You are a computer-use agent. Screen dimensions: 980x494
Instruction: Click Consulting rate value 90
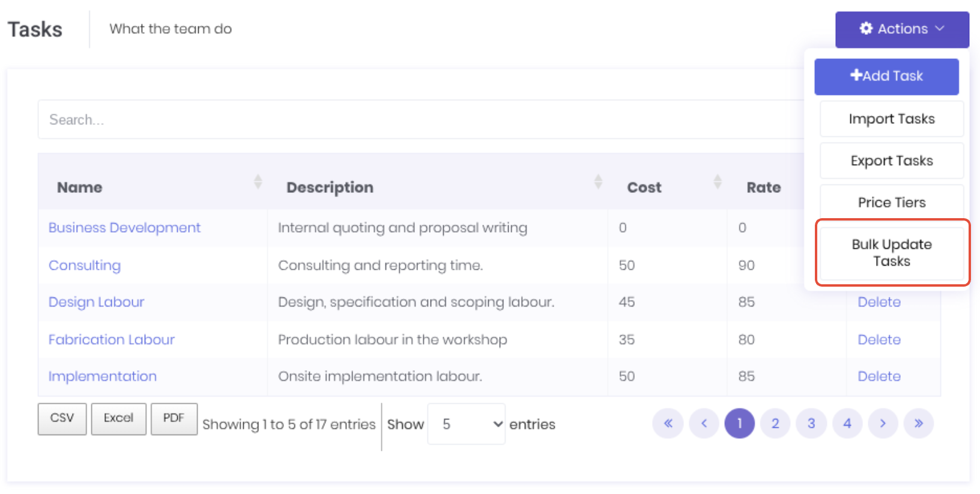pos(746,266)
